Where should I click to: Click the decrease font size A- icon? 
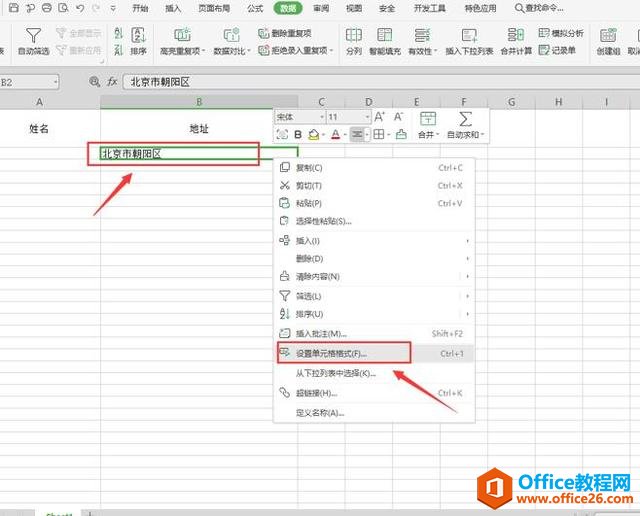coord(398,117)
